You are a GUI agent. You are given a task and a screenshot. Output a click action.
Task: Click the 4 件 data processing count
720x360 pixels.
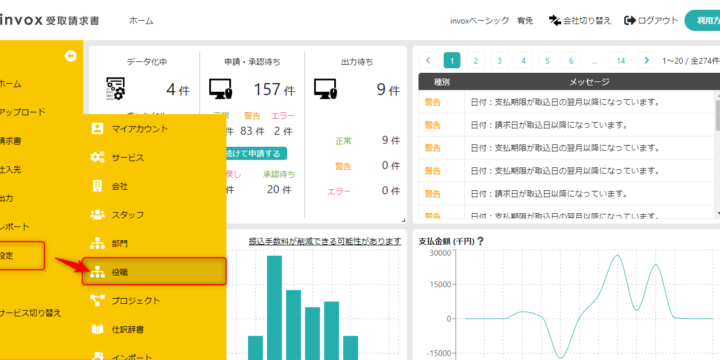click(178, 90)
